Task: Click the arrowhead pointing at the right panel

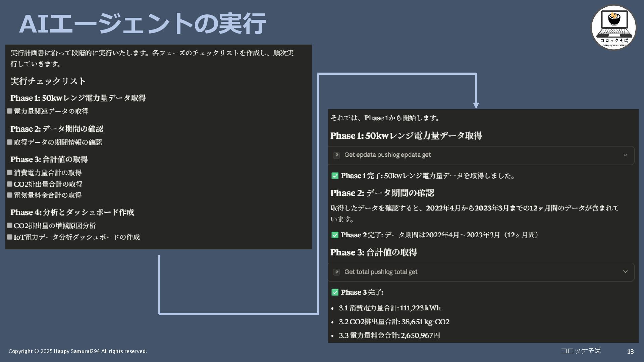Action: coord(476,105)
